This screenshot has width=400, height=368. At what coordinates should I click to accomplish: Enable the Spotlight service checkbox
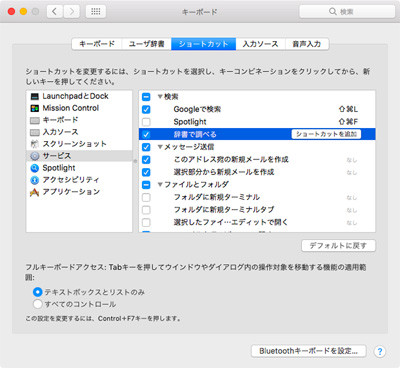point(146,122)
